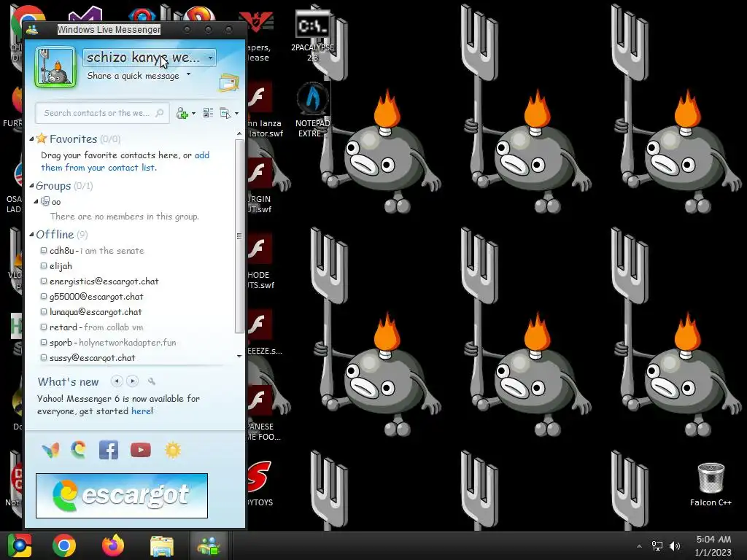
Task: Collapse the Offline section
Action: pos(31,234)
